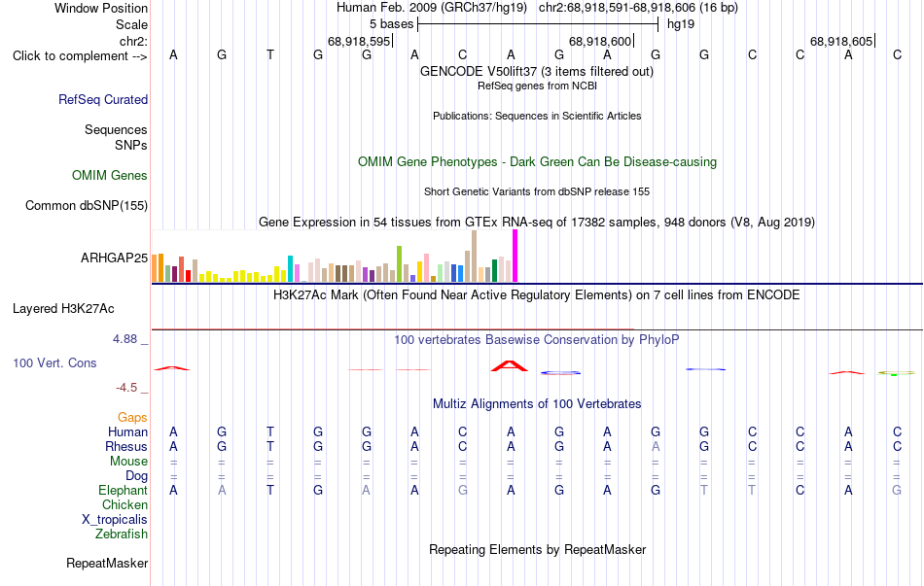924x586 pixels.
Task: Select the Human species row label
Action: tap(127, 432)
